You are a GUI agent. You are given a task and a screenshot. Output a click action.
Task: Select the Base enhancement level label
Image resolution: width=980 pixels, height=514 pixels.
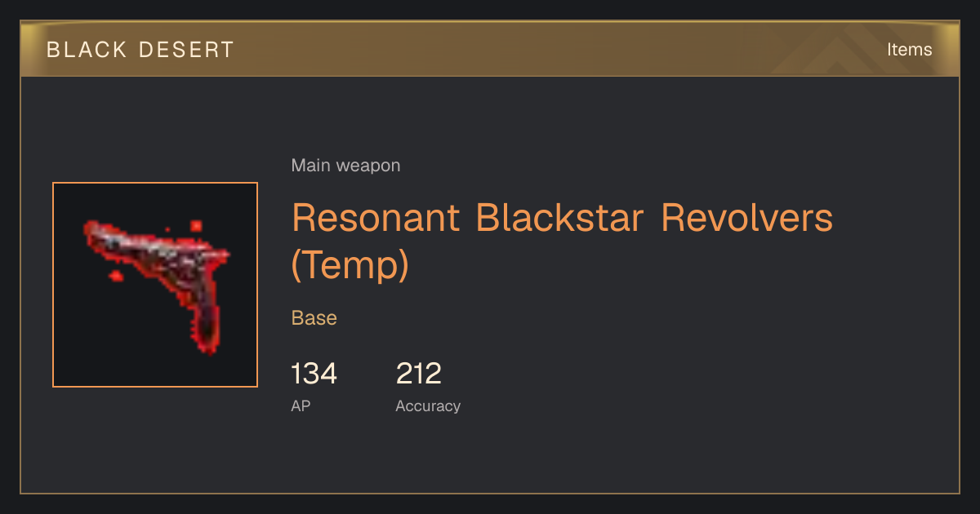coord(314,318)
